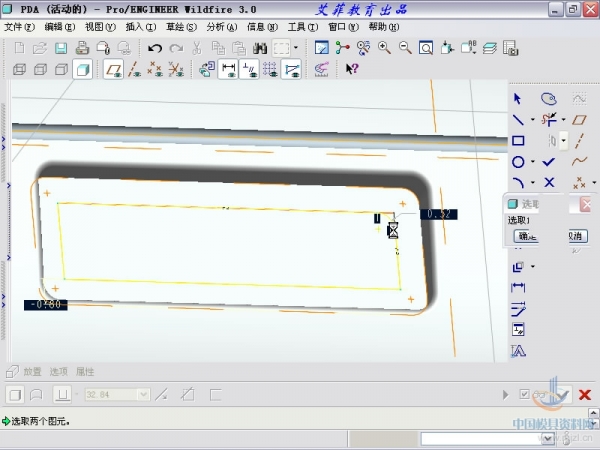The image size is (600, 450).
Task: Select the Rectangle sketch tool
Action: pos(518,141)
